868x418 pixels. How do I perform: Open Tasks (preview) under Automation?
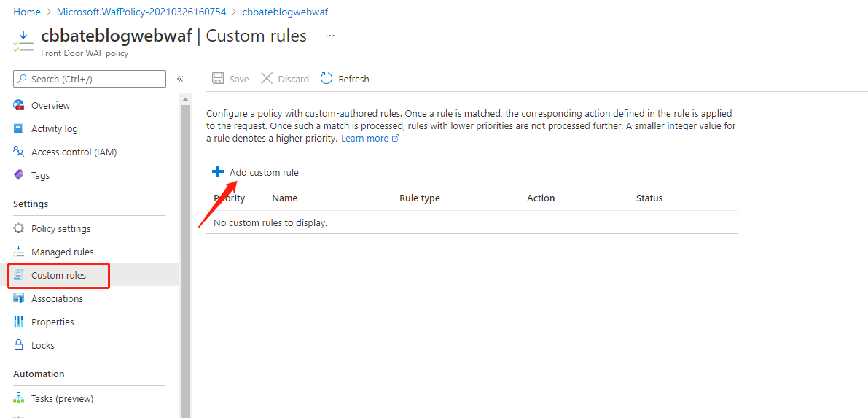[63, 398]
